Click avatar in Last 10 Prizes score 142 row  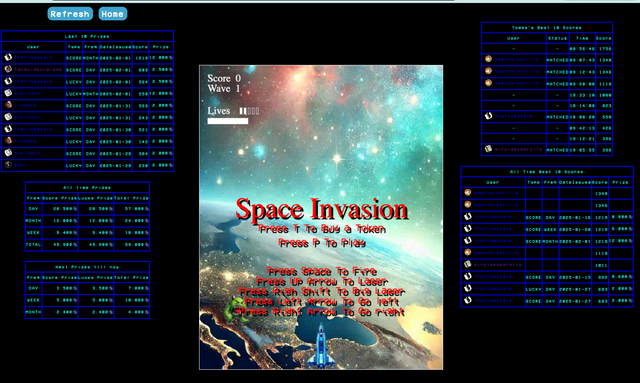tap(8, 141)
